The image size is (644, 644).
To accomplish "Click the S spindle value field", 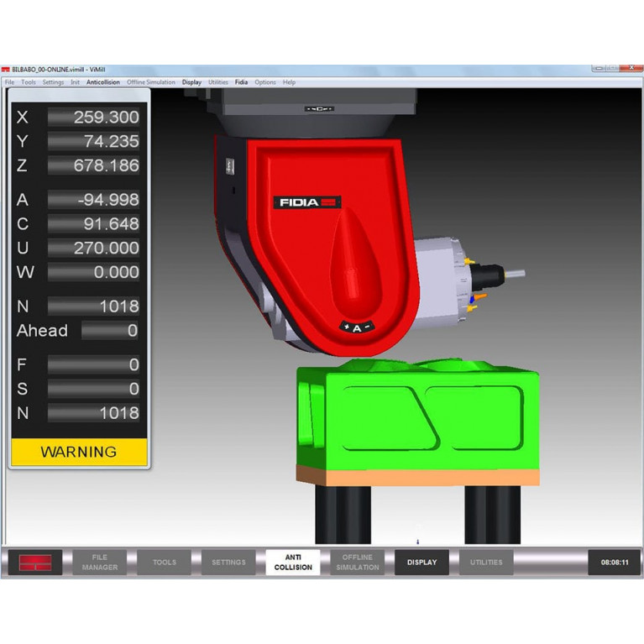I will point(94,389).
